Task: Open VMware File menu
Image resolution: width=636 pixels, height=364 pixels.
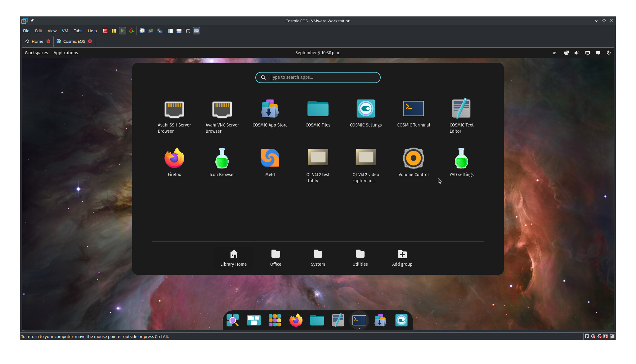Action: (x=26, y=31)
